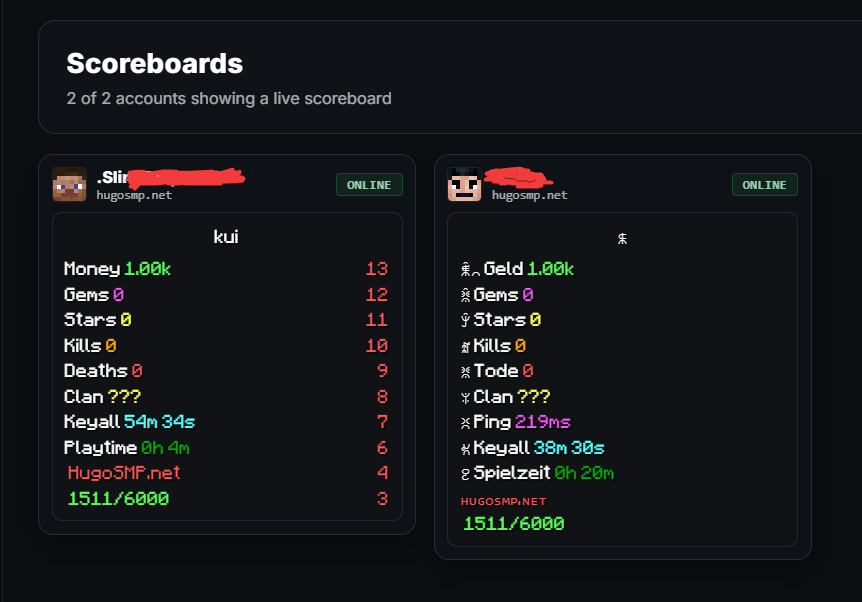Select the Money 1.00k row

pyautogui.click(x=226, y=269)
